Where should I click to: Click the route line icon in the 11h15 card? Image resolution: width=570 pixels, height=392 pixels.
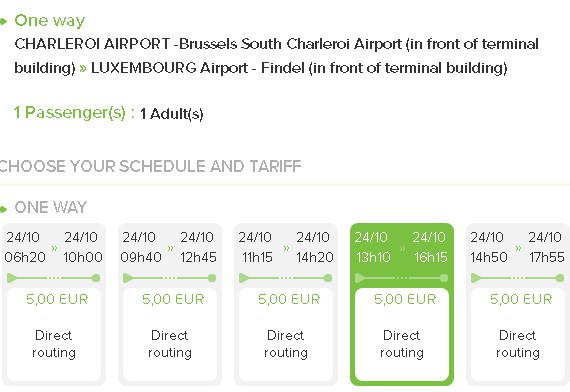[x=285, y=278]
